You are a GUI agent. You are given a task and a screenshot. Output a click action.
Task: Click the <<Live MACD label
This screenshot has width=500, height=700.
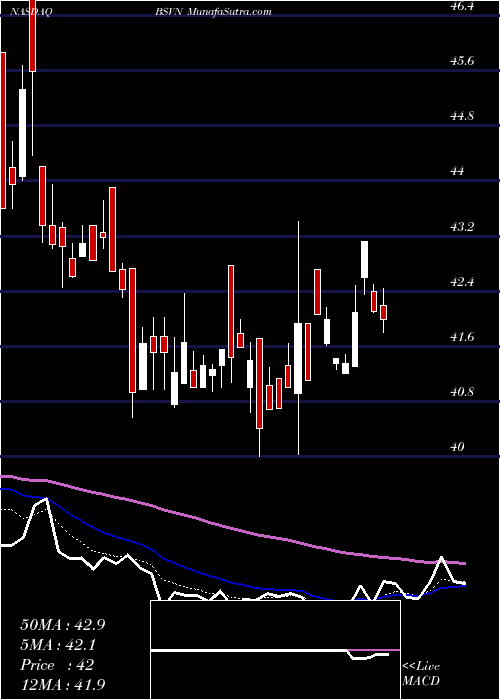pos(421,674)
